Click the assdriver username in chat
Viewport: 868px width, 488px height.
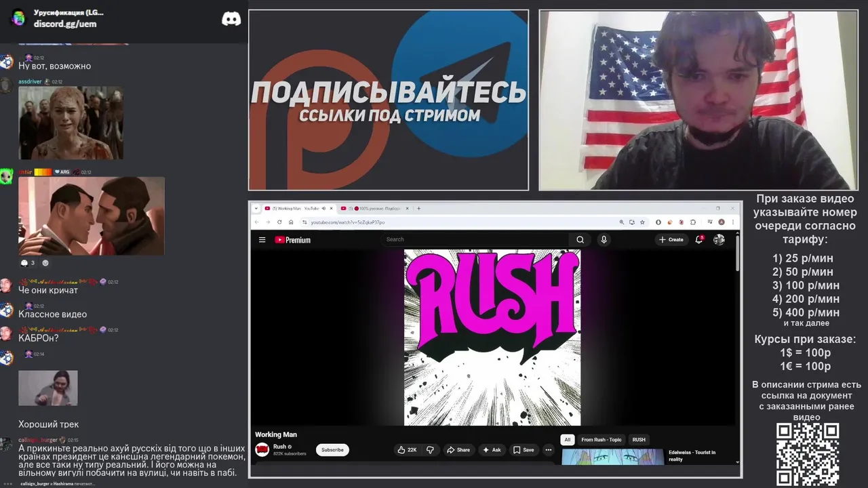(x=30, y=81)
